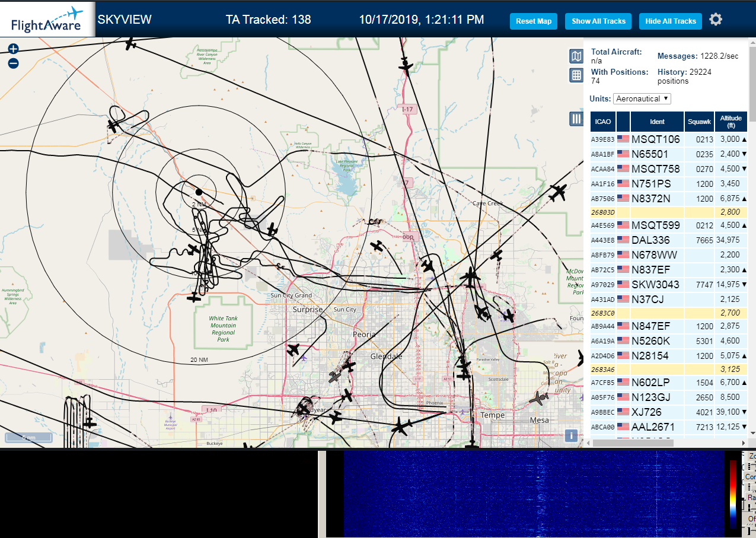Select the DAL336 aircraft row
756x538 pixels.
669,240
